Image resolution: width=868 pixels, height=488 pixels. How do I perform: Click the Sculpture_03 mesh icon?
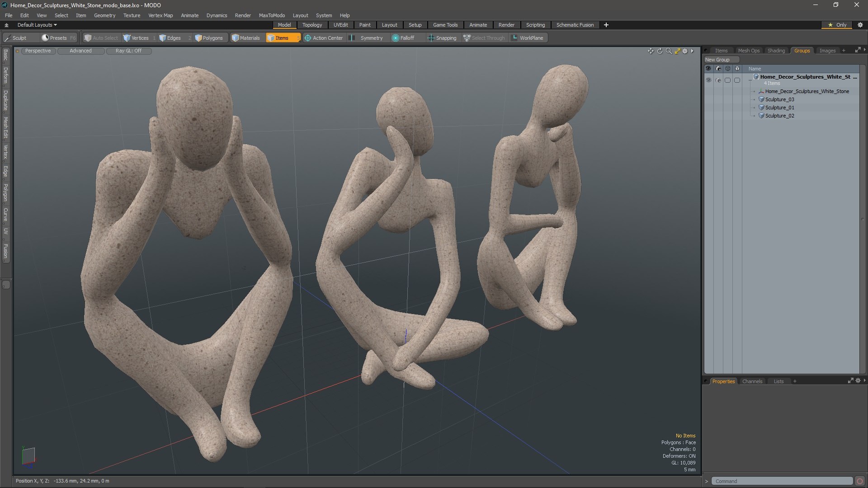click(x=761, y=99)
